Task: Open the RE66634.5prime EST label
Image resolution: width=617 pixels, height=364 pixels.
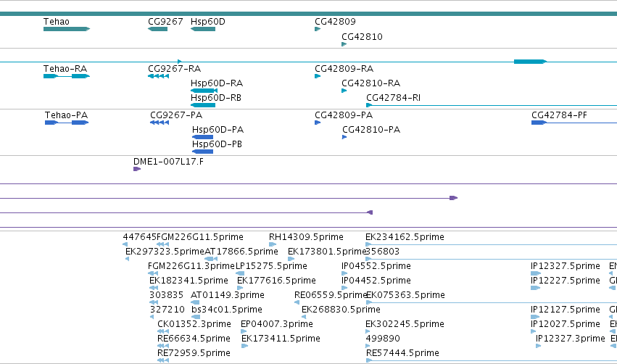Action: (194, 339)
